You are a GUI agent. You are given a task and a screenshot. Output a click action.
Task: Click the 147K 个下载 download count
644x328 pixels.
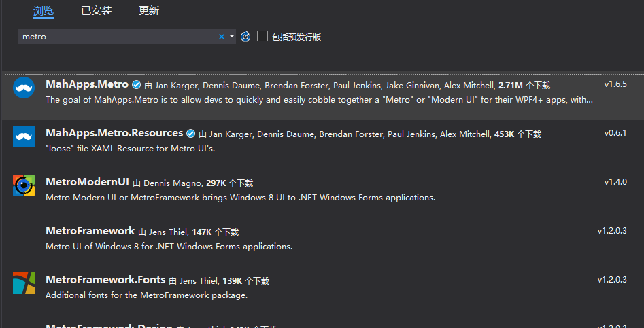[215, 232]
